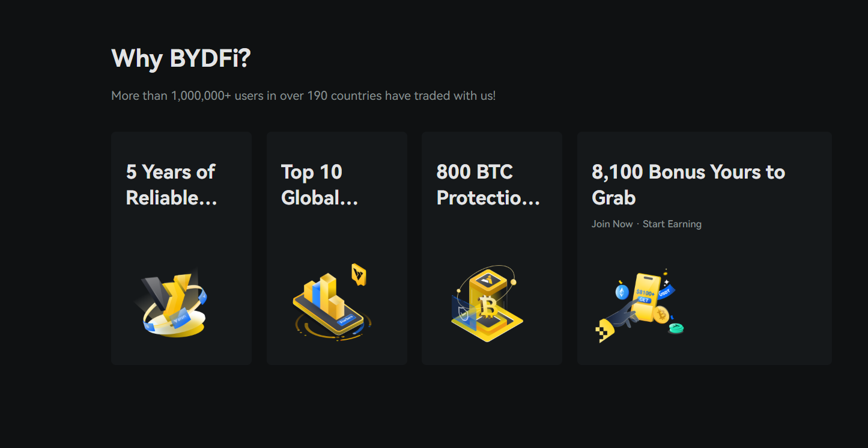Image resolution: width=868 pixels, height=448 pixels.
Task: Click the blue Ethereum coin icon
Action: pos(622,292)
